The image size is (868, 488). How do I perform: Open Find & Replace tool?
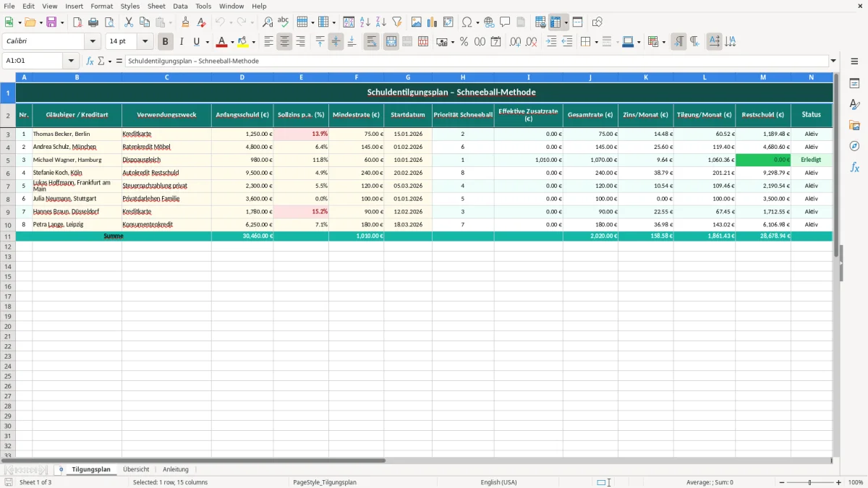pos(268,22)
